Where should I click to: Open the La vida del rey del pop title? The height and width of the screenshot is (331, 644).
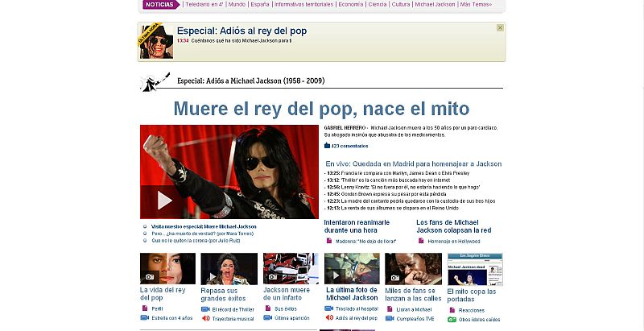click(163, 294)
